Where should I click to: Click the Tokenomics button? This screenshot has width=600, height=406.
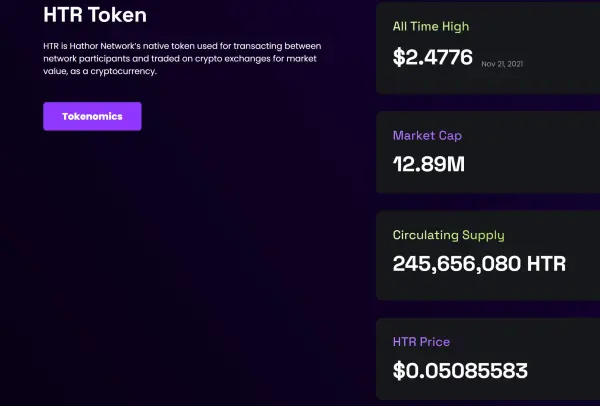pos(92,116)
